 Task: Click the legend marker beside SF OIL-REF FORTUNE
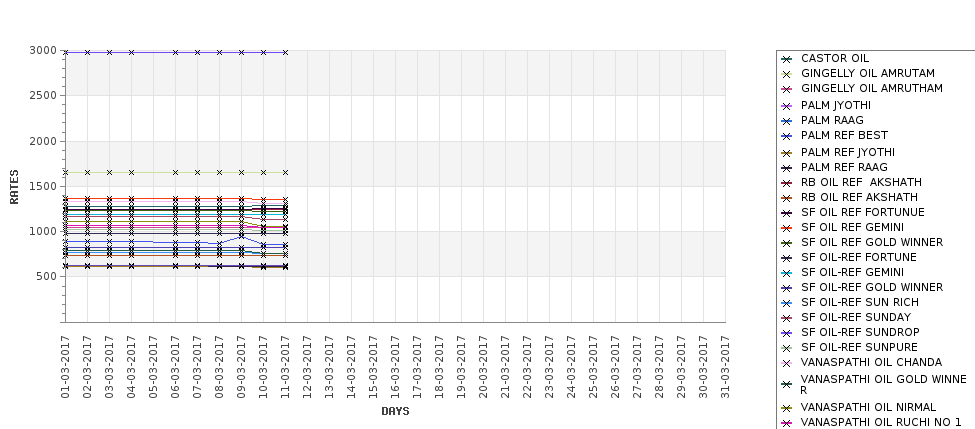(x=787, y=258)
